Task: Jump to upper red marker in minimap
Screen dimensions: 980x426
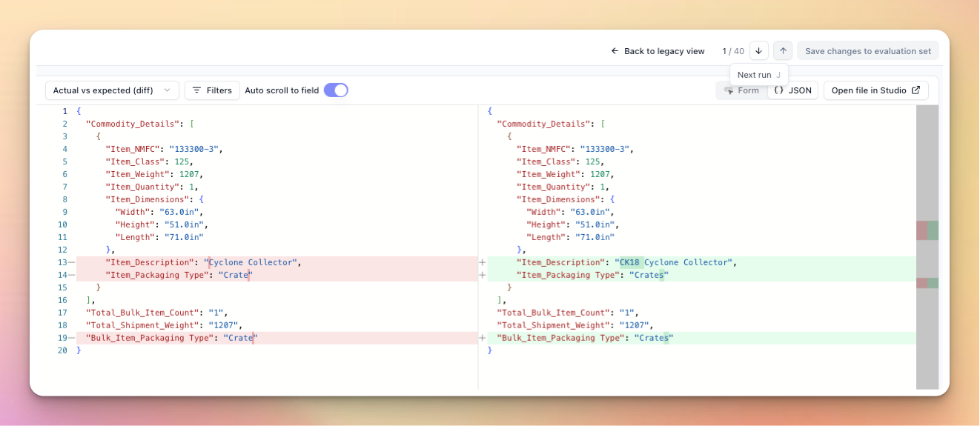Action: click(921, 230)
